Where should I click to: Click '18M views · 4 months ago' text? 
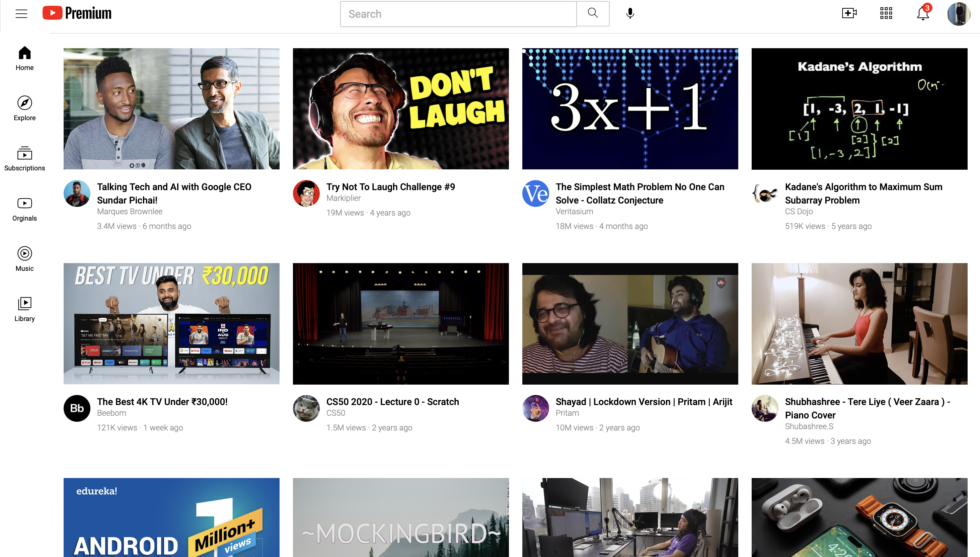pyautogui.click(x=602, y=226)
